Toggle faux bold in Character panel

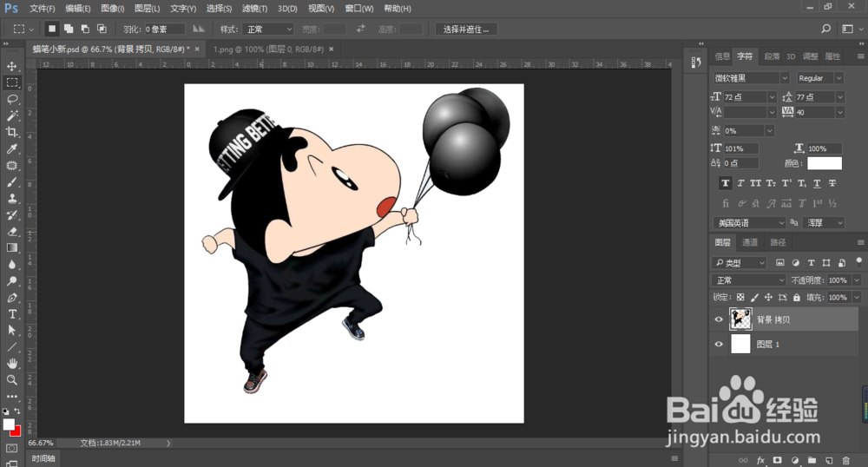pos(725,183)
